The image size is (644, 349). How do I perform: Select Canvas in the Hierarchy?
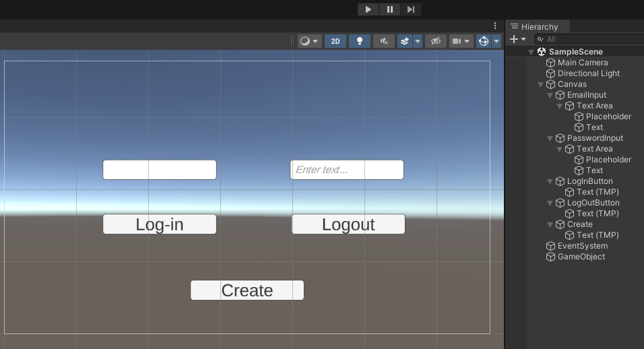point(572,84)
